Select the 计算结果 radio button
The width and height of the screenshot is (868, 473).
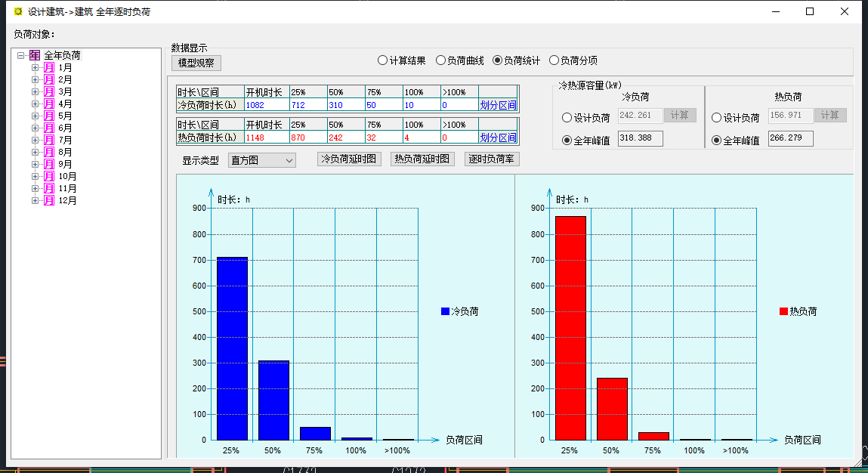(383, 60)
